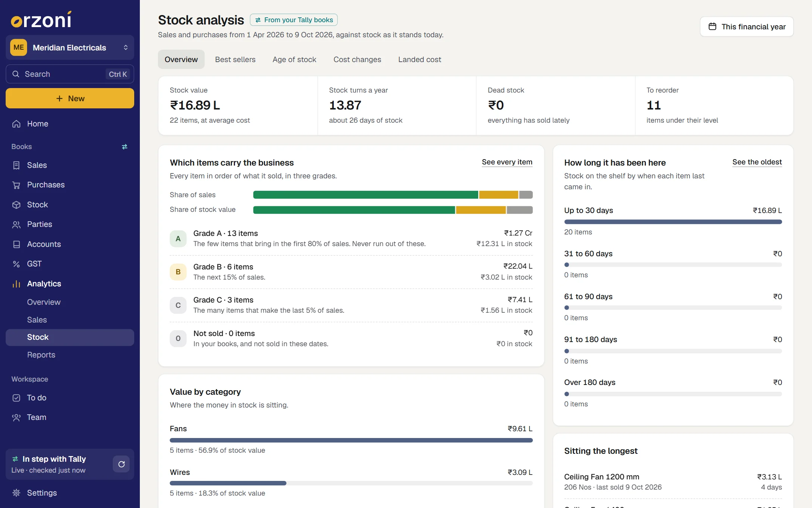The image size is (812, 508).
Task: Click the Stock box icon under Books
Action: [16, 205]
